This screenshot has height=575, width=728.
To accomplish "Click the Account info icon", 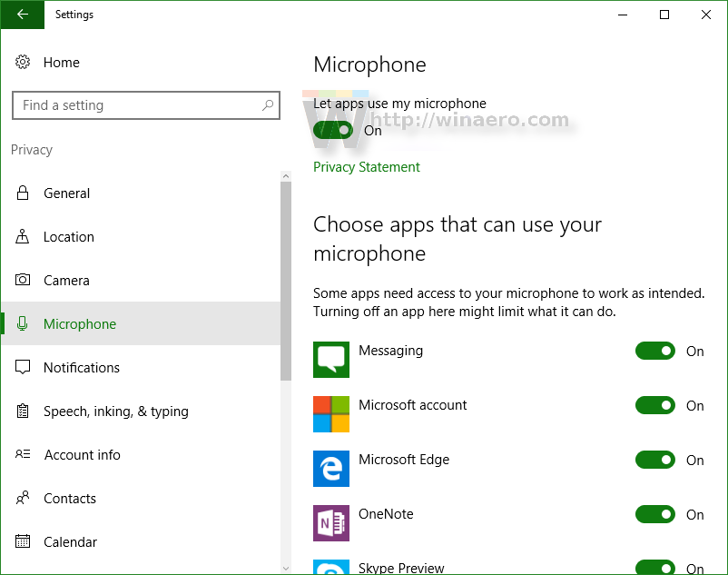I will [x=23, y=454].
